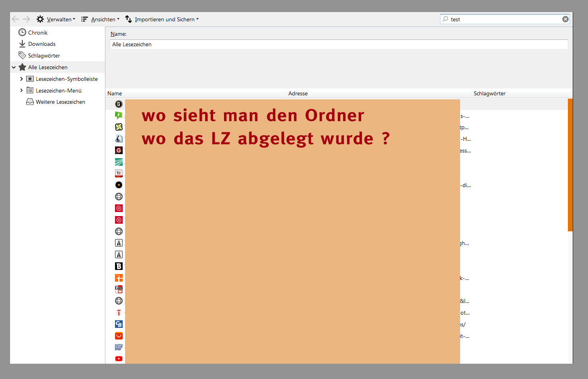
Task: Open Schlagwörter in the sidebar
Action: (x=44, y=56)
